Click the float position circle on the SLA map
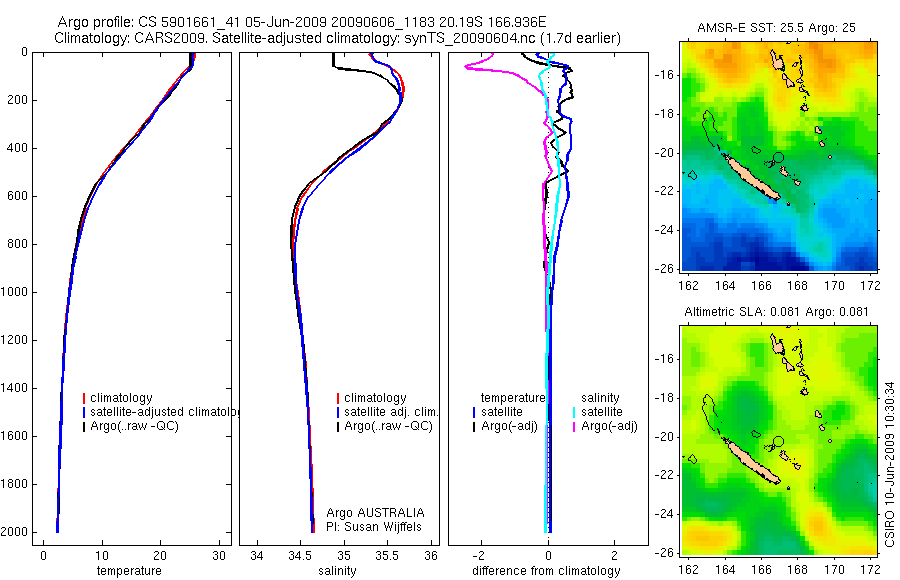The width and height of the screenshot is (900, 580). (x=778, y=442)
